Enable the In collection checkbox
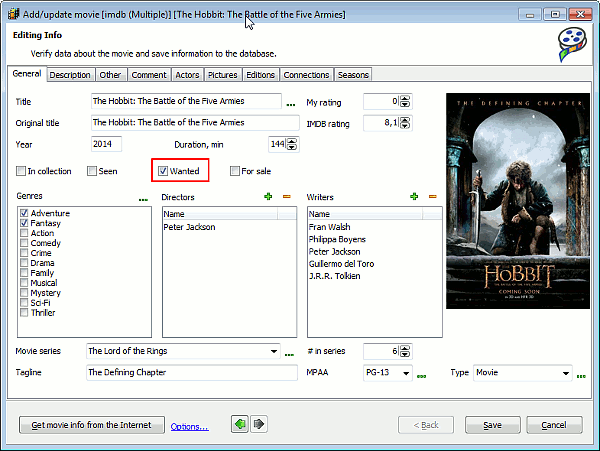The image size is (600, 451). pos(21,171)
